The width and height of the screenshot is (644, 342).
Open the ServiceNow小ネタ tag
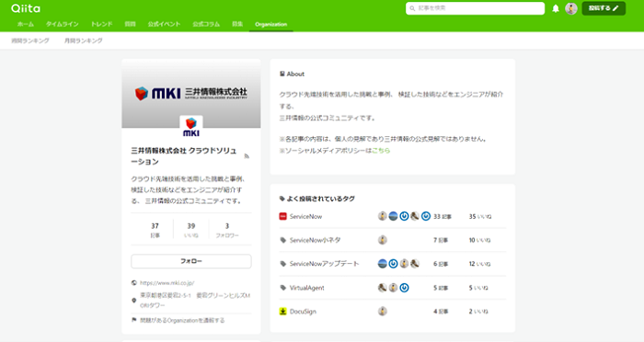click(x=315, y=240)
